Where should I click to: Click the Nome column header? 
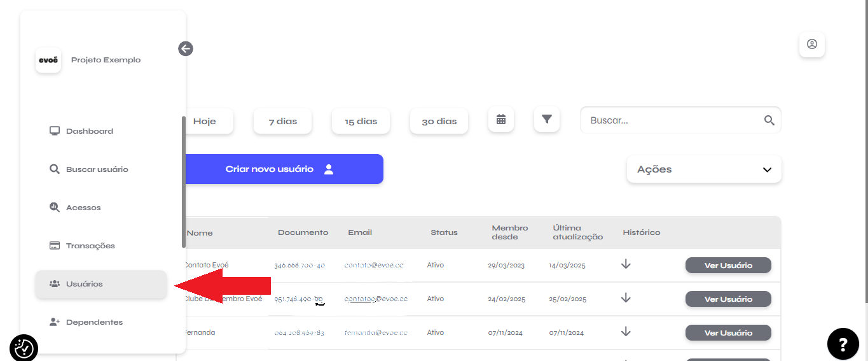199,232
